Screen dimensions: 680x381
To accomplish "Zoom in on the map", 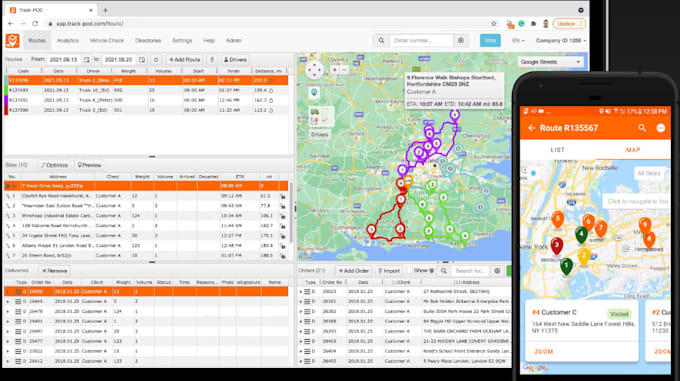I will pyautogui.click(x=334, y=69).
